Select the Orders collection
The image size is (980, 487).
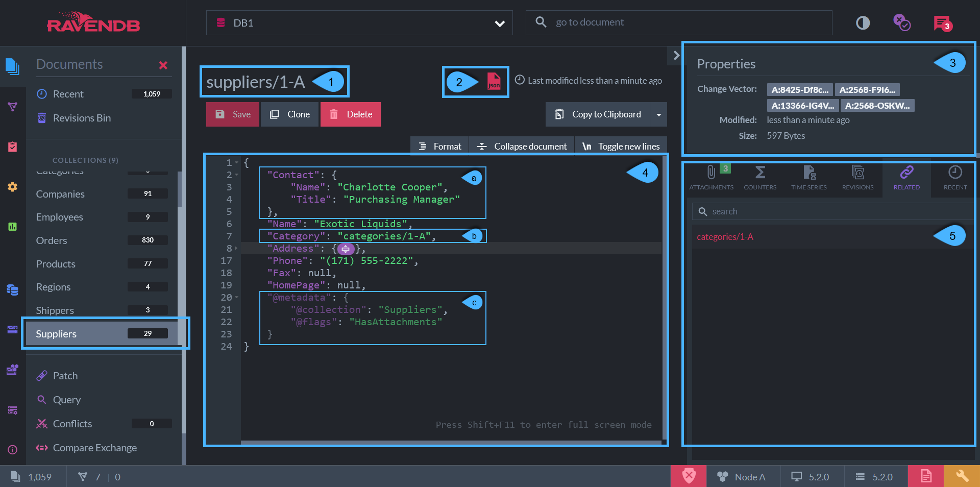[102, 240]
